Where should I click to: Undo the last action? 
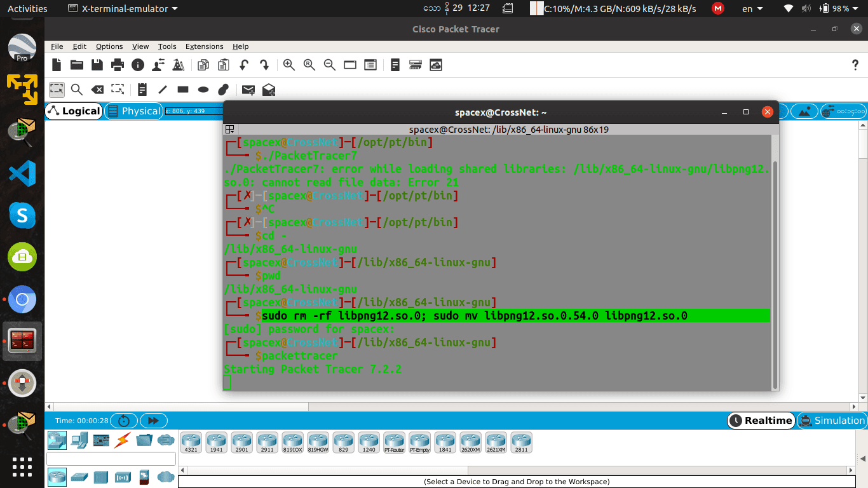click(244, 65)
